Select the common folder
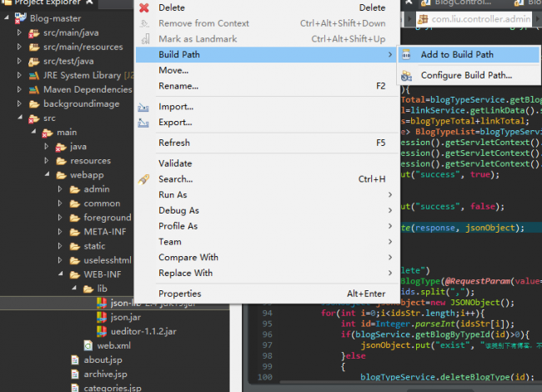542x392 pixels. point(102,204)
